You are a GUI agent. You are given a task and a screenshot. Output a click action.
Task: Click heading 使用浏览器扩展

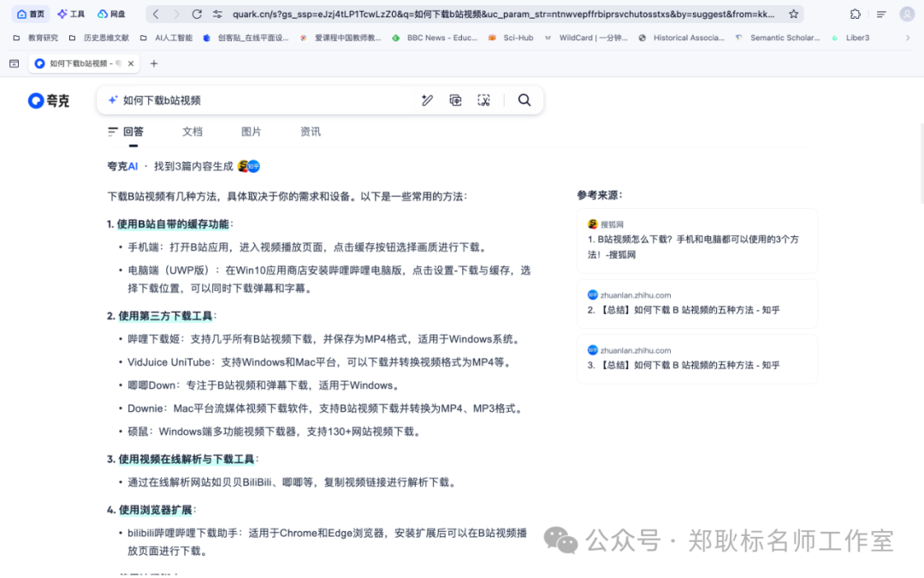point(156,510)
